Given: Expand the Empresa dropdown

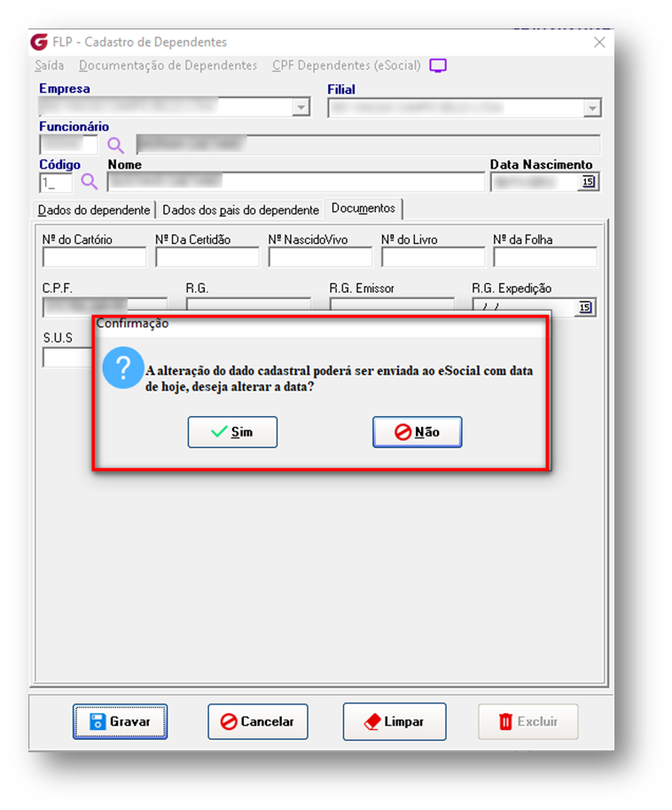Looking at the screenshot, I should (x=301, y=107).
